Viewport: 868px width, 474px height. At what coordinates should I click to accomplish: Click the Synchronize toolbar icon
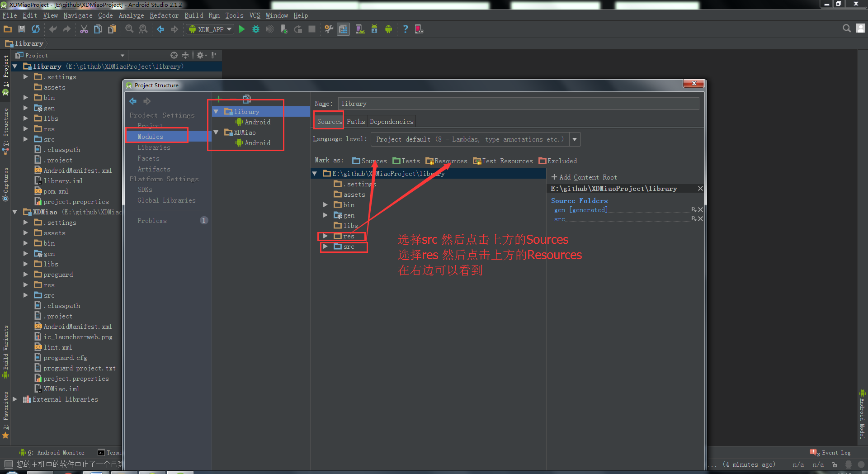coord(36,29)
